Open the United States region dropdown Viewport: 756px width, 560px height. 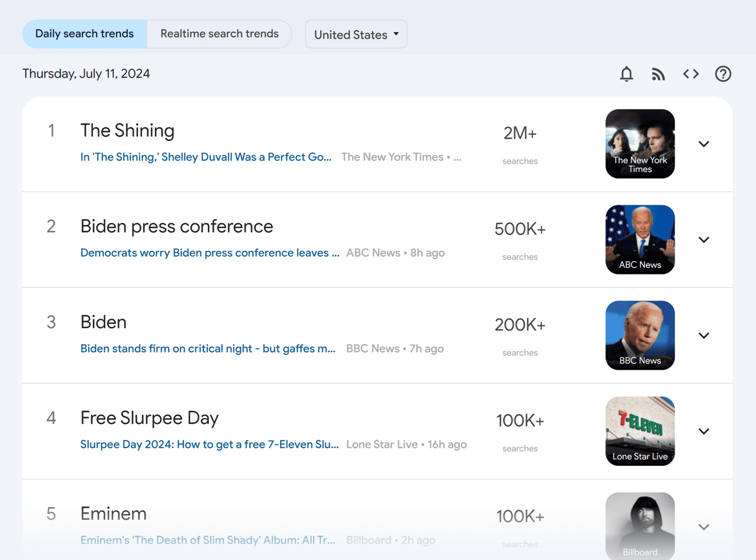(356, 34)
